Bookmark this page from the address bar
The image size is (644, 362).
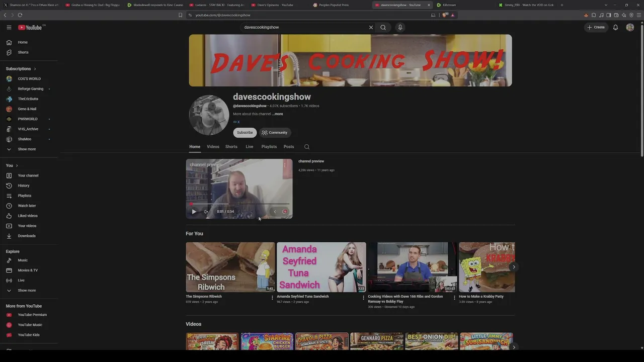(180, 15)
